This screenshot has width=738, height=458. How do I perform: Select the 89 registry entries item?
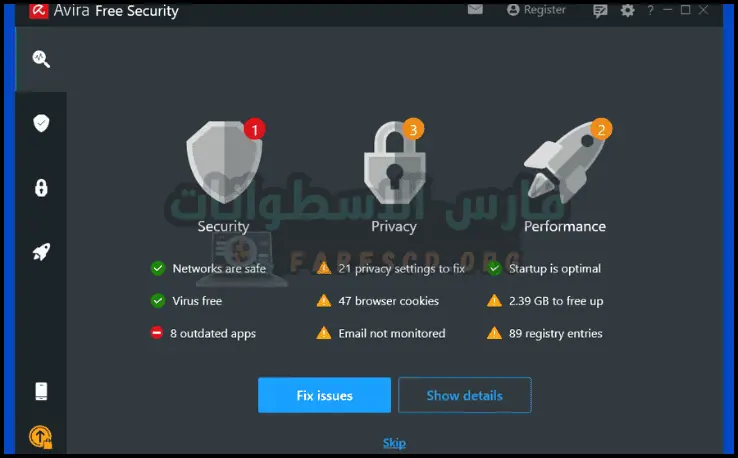tap(555, 333)
